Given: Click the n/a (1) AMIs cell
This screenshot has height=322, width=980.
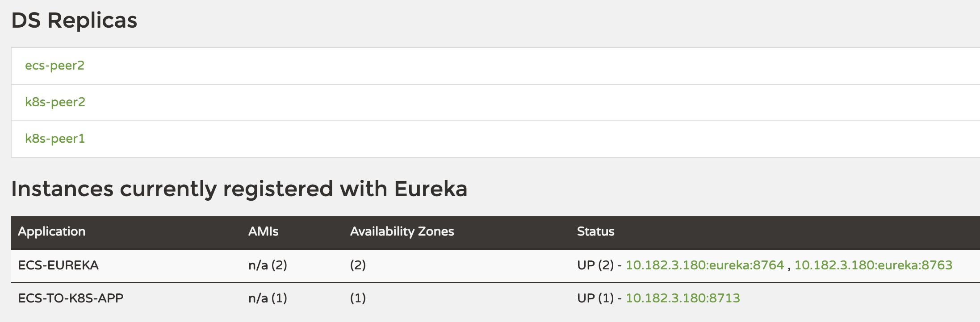Looking at the screenshot, I should tap(268, 298).
